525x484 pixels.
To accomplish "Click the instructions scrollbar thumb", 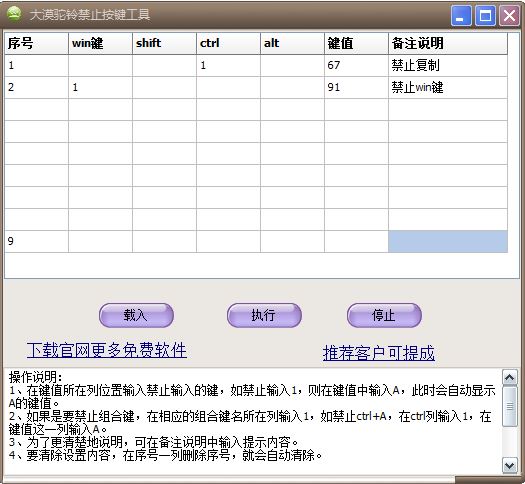I will 510,406.
